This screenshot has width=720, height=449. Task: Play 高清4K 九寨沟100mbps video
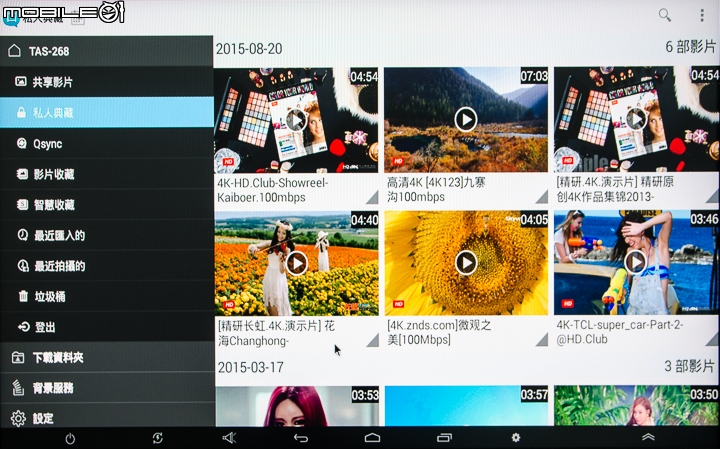pyautogui.click(x=466, y=119)
